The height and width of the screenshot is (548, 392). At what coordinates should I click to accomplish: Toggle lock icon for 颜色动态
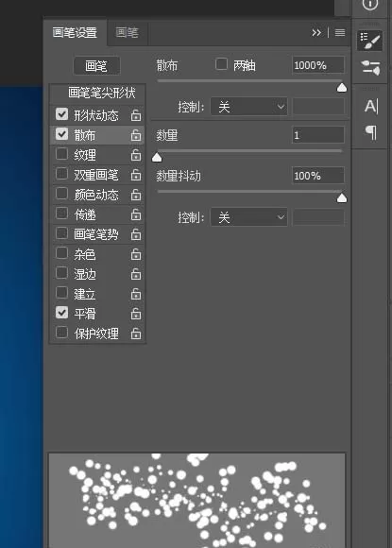pos(136,195)
